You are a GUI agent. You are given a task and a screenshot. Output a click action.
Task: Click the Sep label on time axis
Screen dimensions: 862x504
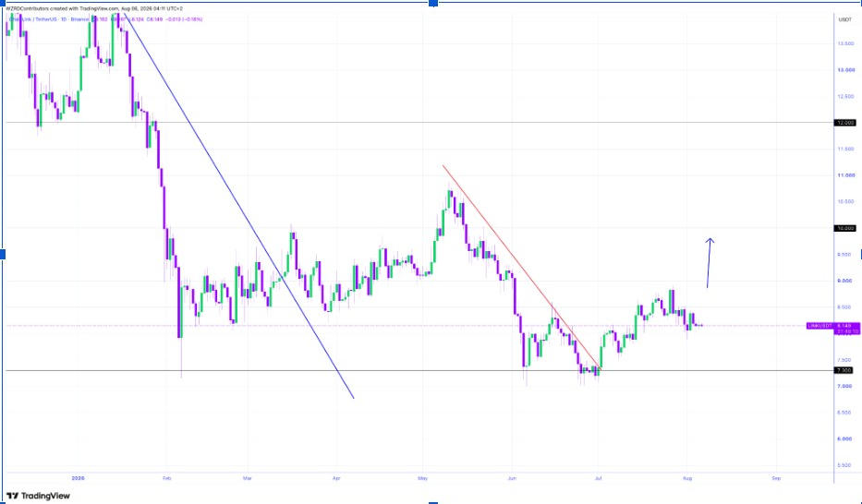(x=776, y=478)
